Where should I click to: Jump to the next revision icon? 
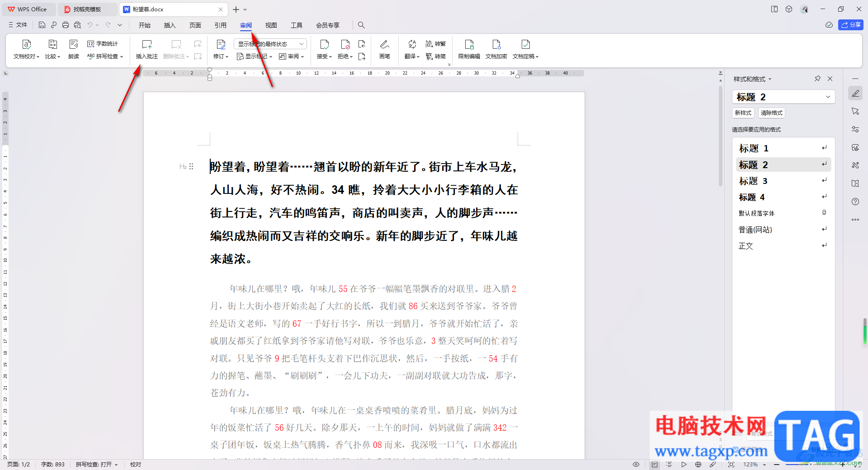[362, 56]
